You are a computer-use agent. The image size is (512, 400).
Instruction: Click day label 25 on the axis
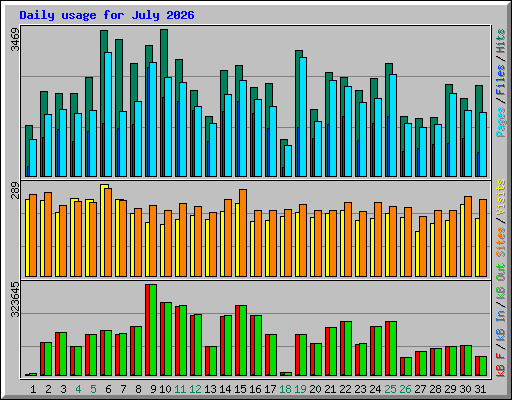[x=390, y=389]
